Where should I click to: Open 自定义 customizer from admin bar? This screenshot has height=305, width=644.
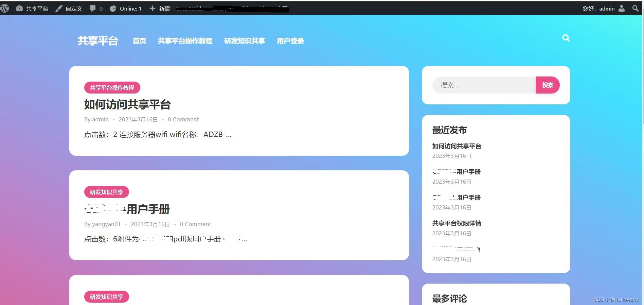pyautogui.click(x=69, y=9)
